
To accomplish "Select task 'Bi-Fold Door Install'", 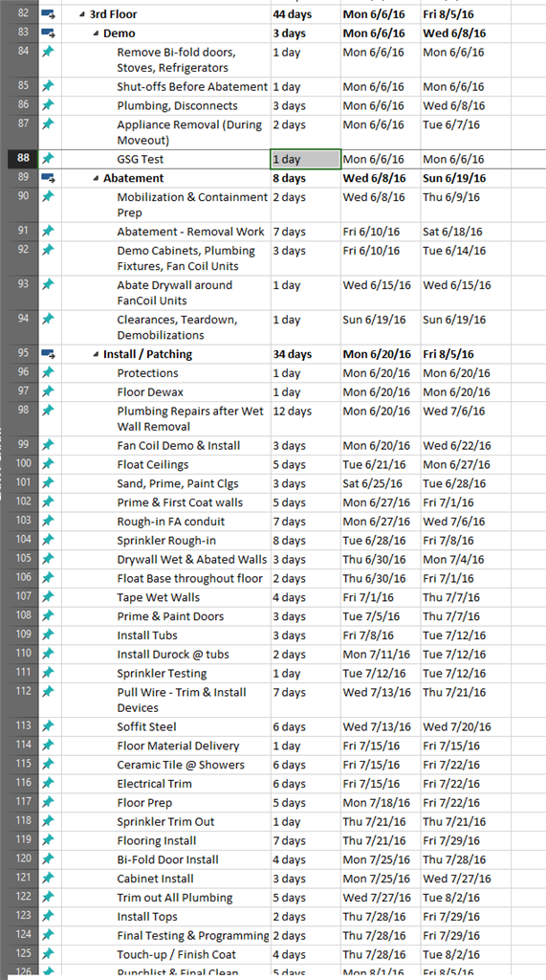I will point(167,860).
